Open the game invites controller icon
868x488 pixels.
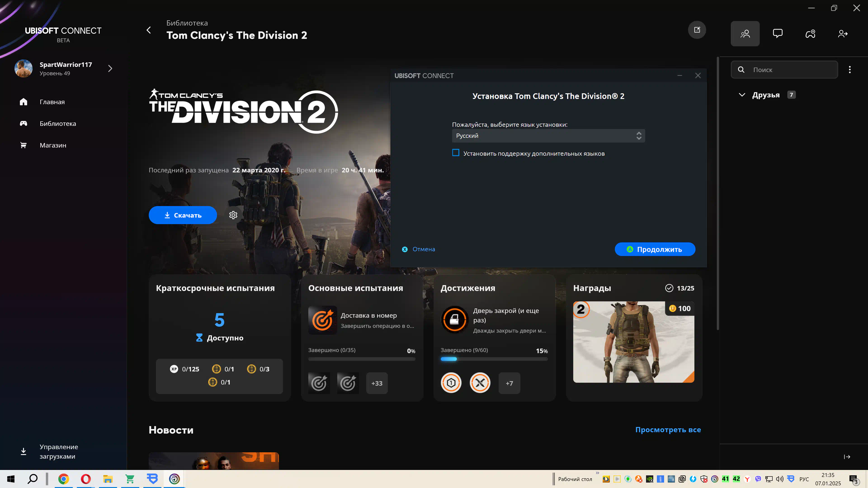[x=810, y=33]
